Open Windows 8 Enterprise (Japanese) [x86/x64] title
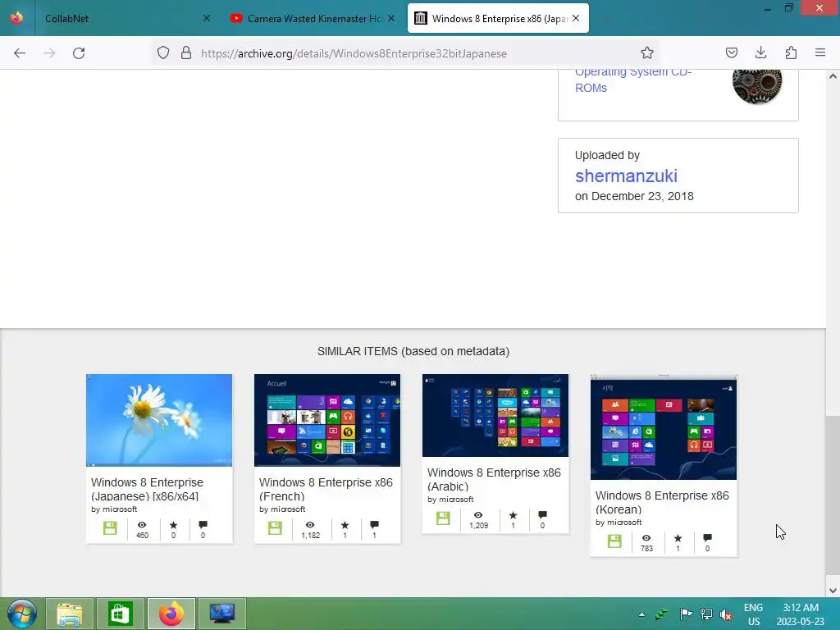 point(148,489)
